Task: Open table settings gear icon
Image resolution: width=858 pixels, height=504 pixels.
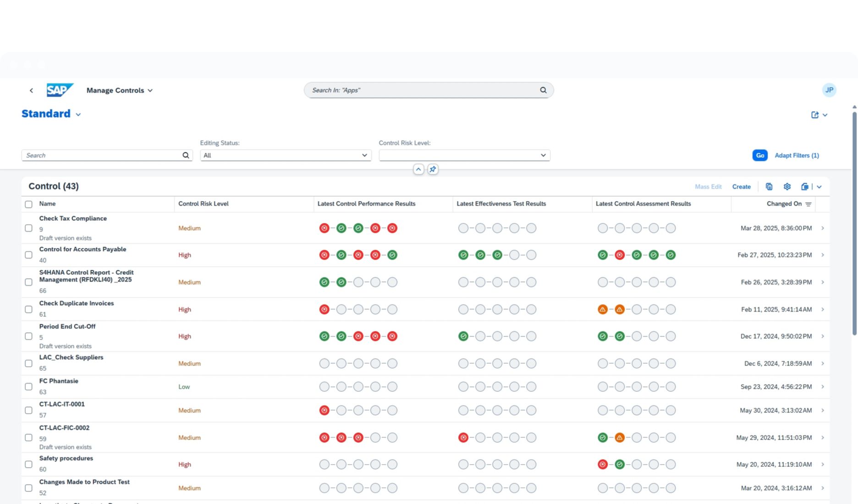Action: [x=787, y=186]
